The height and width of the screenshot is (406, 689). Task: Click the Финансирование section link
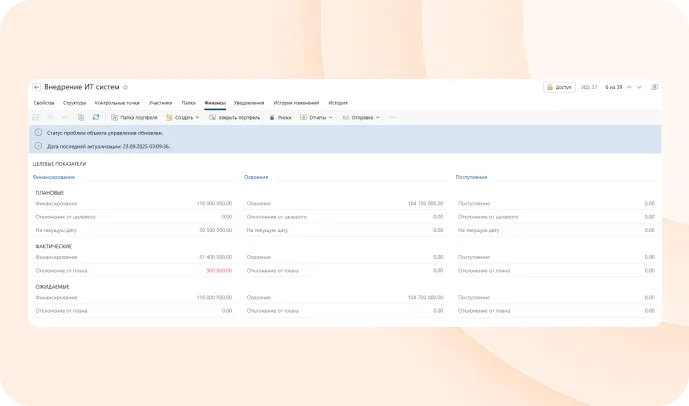click(52, 177)
